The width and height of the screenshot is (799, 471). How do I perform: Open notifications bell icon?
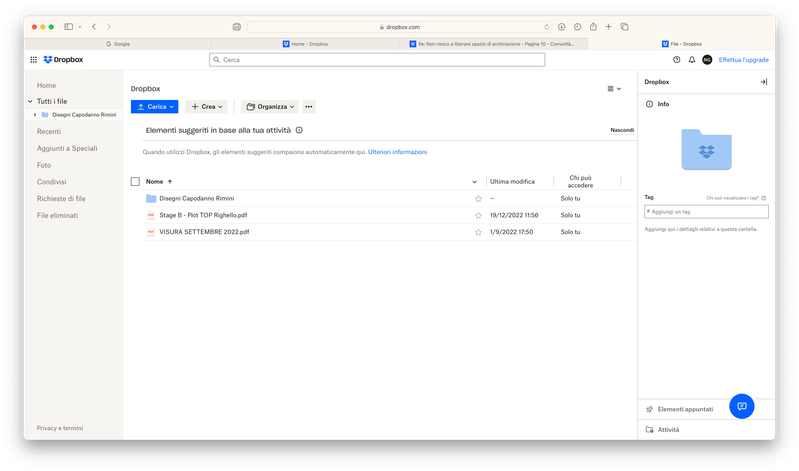pos(692,60)
